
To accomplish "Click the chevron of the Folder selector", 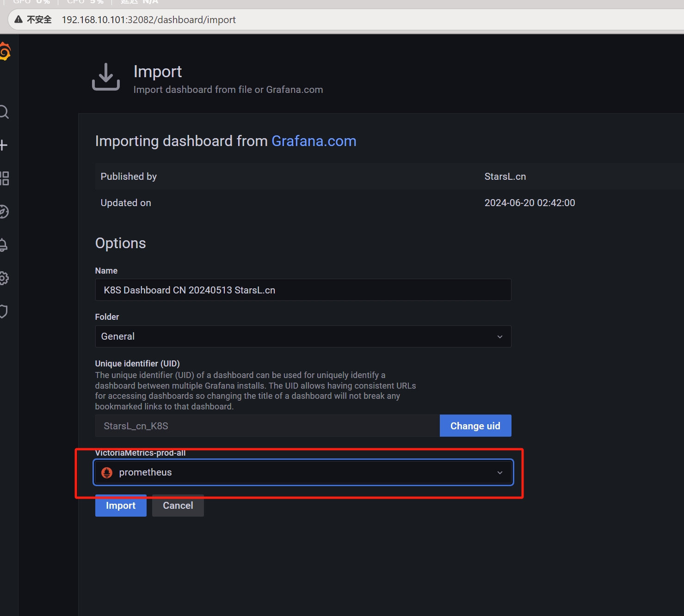I will [x=500, y=337].
